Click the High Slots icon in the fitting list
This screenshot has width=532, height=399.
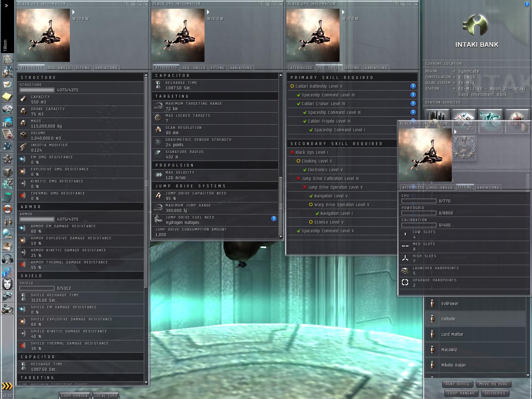(405, 259)
